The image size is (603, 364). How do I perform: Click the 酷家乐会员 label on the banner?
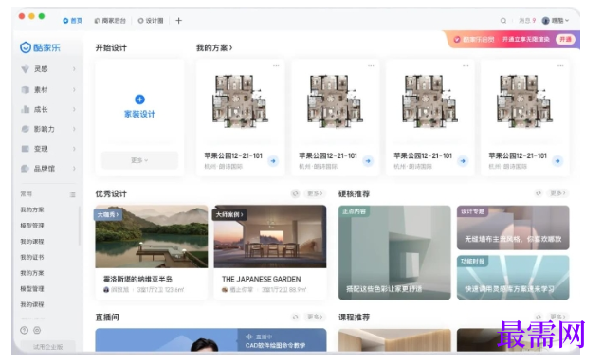[478, 39]
